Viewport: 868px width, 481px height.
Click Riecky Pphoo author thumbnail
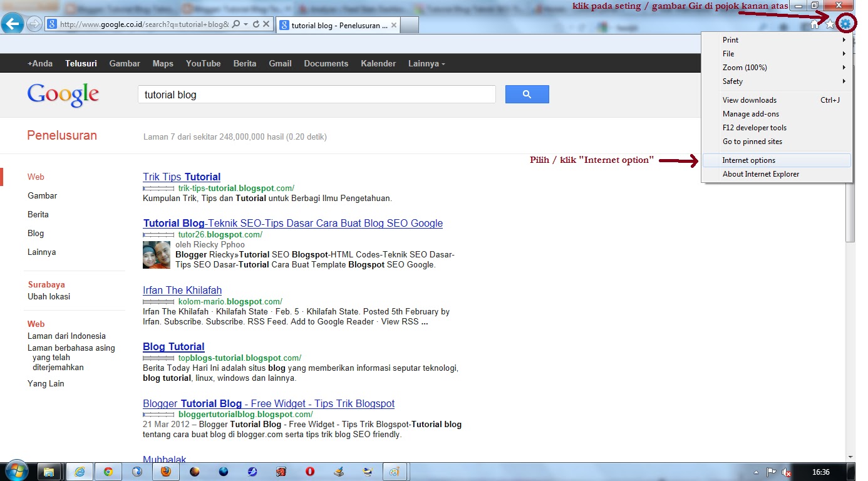pos(157,255)
